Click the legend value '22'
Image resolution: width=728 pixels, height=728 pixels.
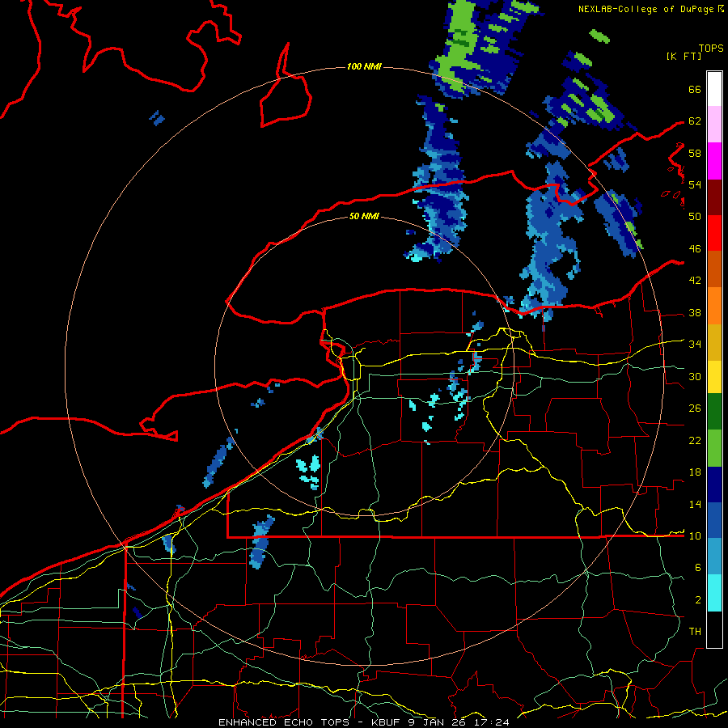[x=695, y=441]
